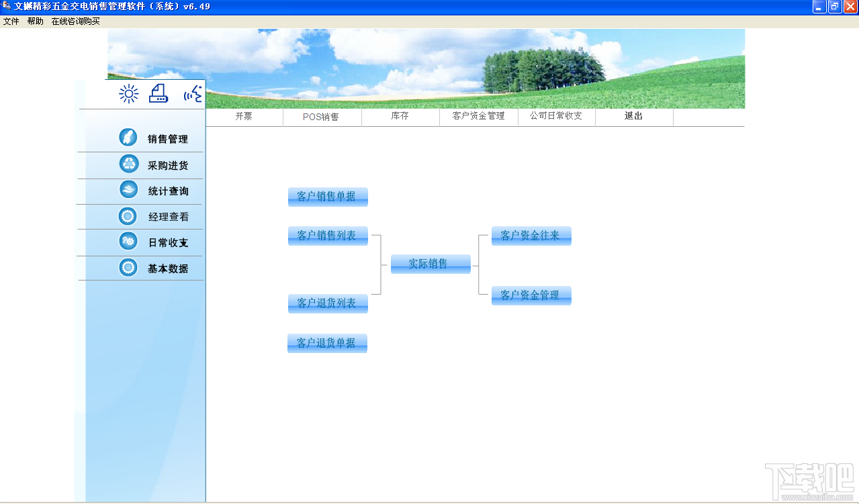859x504 pixels.
Task: Open 客户退货单据 button
Action: 327,343
